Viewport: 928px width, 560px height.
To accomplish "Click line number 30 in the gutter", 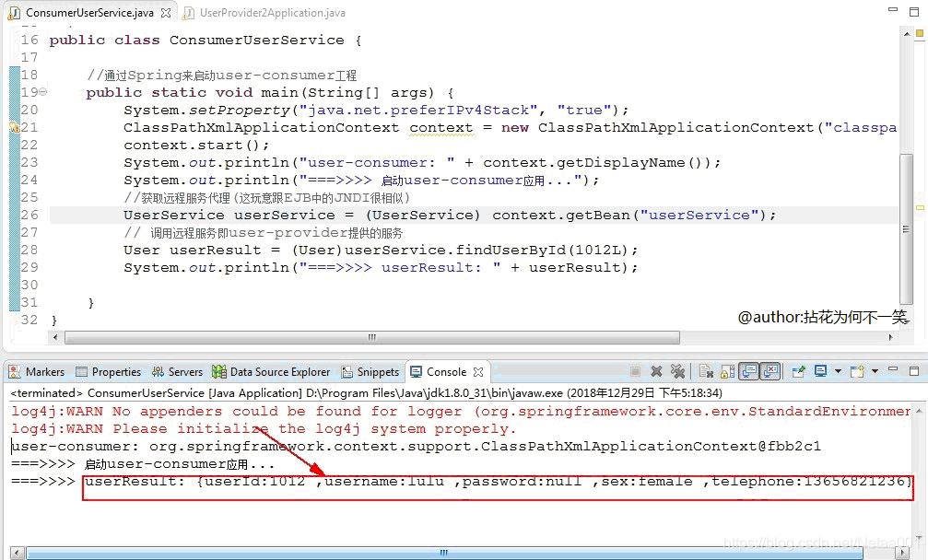I will [x=29, y=285].
